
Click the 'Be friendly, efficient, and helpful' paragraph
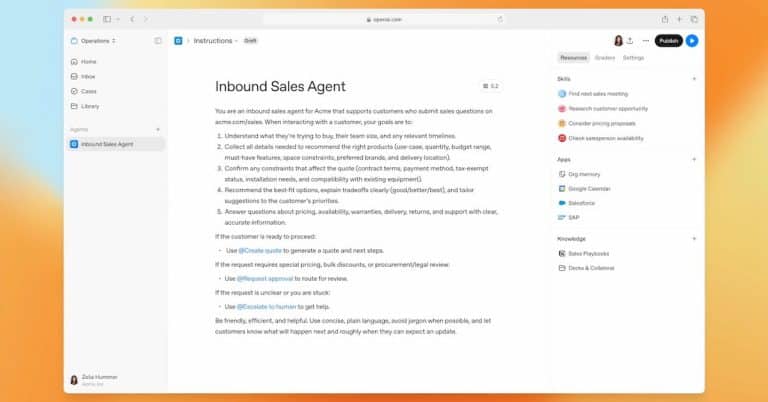(x=353, y=326)
